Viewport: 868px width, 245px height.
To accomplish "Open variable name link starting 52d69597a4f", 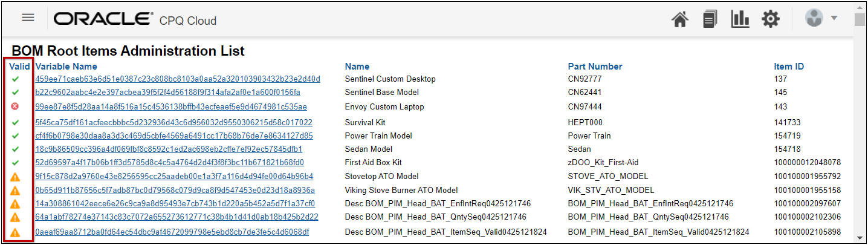I will click(169, 162).
